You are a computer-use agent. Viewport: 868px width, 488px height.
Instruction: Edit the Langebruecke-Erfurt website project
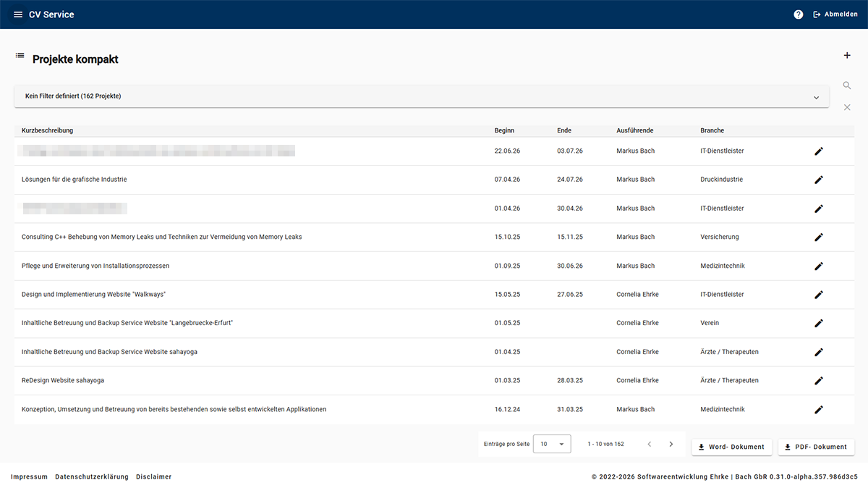pyautogui.click(x=819, y=323)
